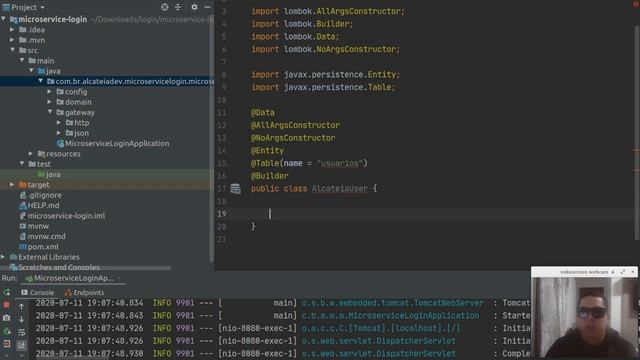
Task: Expand the .mvn folder
Action: click(x=12, y=40)
